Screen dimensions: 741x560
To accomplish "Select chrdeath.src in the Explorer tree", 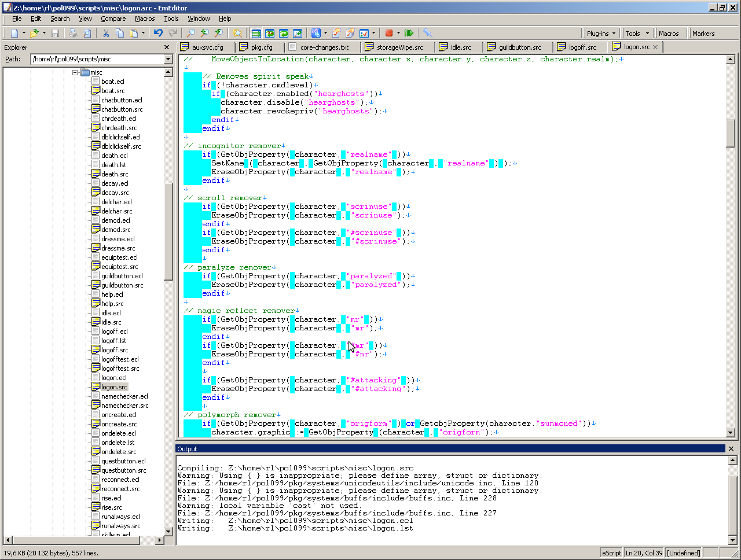I will (x=119, y=128).
